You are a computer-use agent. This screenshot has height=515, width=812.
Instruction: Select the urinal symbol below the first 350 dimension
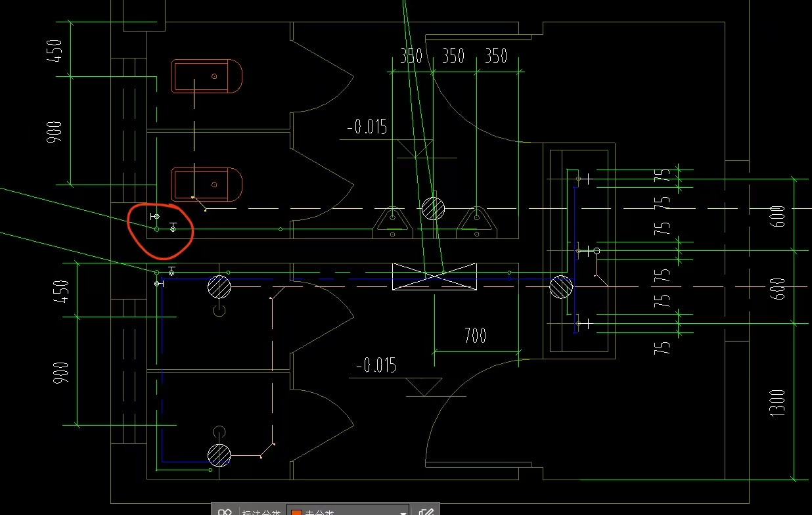coord(392,222)
